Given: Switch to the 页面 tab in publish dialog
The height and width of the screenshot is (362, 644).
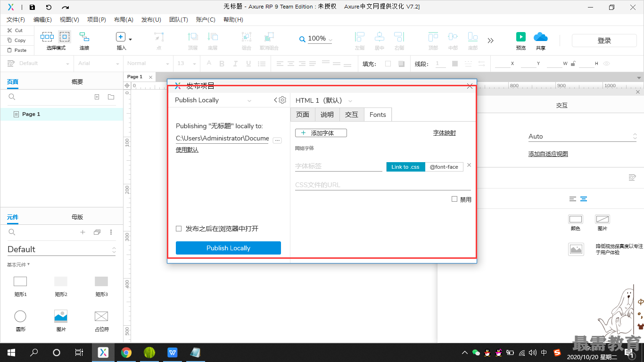Looking at the screenshot, I should (303, 115).
